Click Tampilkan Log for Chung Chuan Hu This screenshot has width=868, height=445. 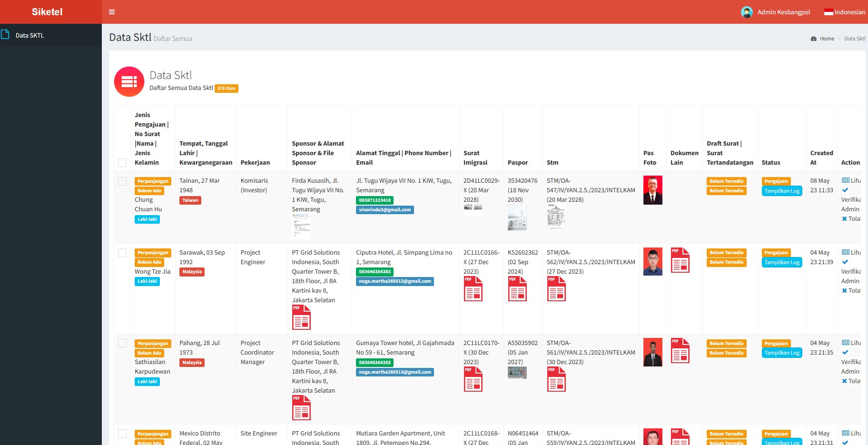[x=781, y=191]
